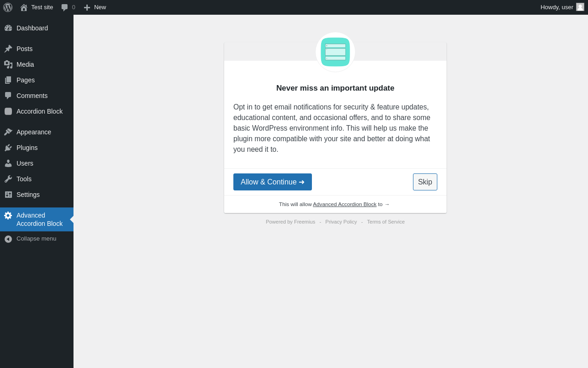Open the Comments sidebar menu item

37,96
